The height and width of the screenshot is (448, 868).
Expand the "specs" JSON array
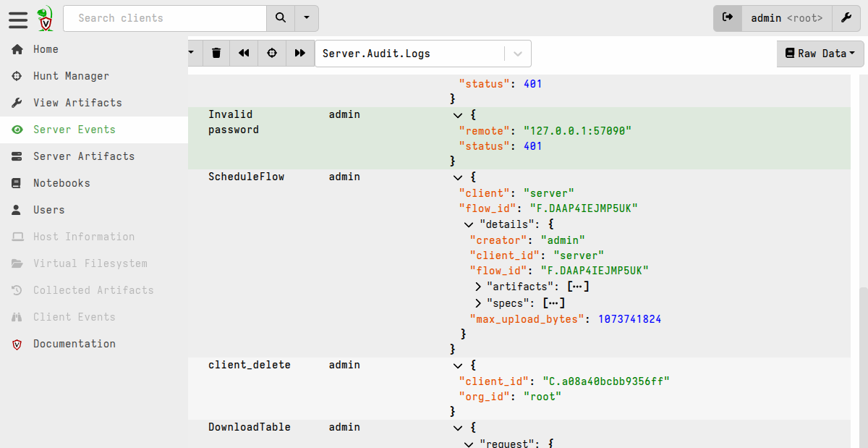tap(479, 303)
